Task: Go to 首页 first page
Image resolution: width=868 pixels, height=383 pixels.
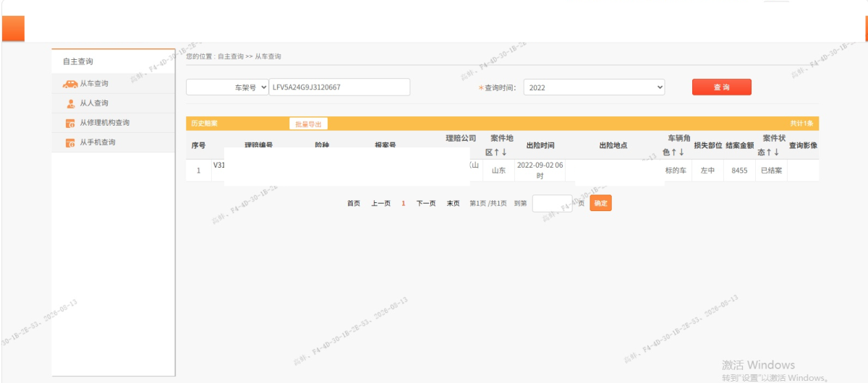Action: click(x=354, y=204)
